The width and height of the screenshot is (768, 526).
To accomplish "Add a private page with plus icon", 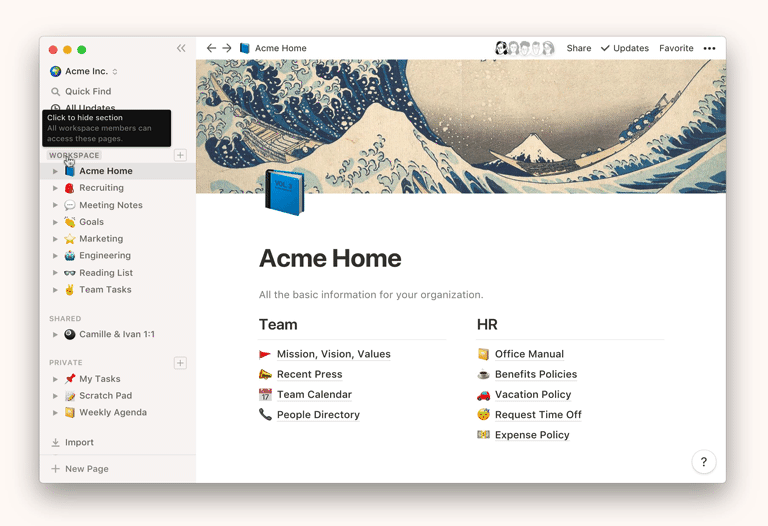I will tap(180, 363).
